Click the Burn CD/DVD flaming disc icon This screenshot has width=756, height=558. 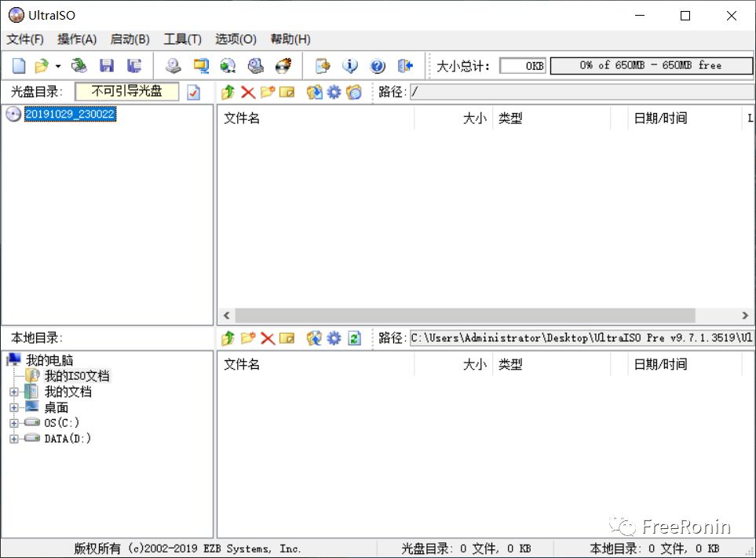pyautogui.click(x=283, y=66)
